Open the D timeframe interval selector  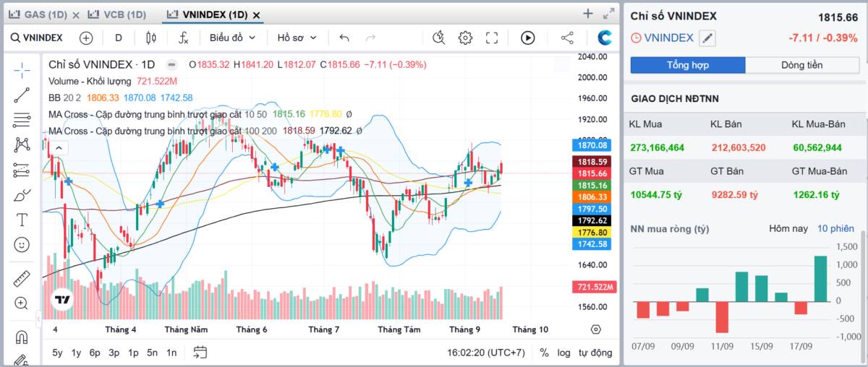click(x=119, y=38)
